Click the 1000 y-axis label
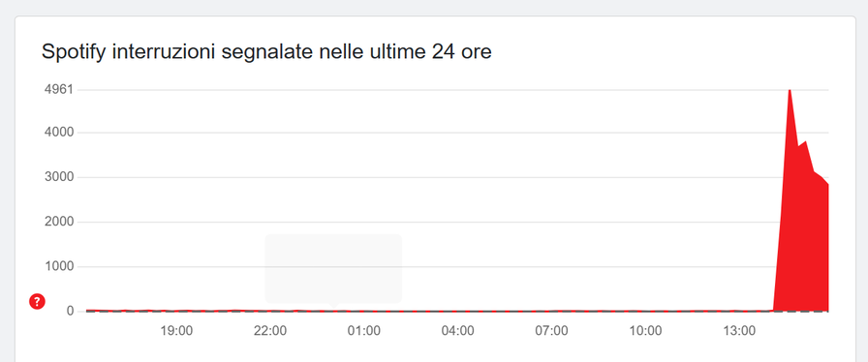868x362 pixels. coord(59,267)
